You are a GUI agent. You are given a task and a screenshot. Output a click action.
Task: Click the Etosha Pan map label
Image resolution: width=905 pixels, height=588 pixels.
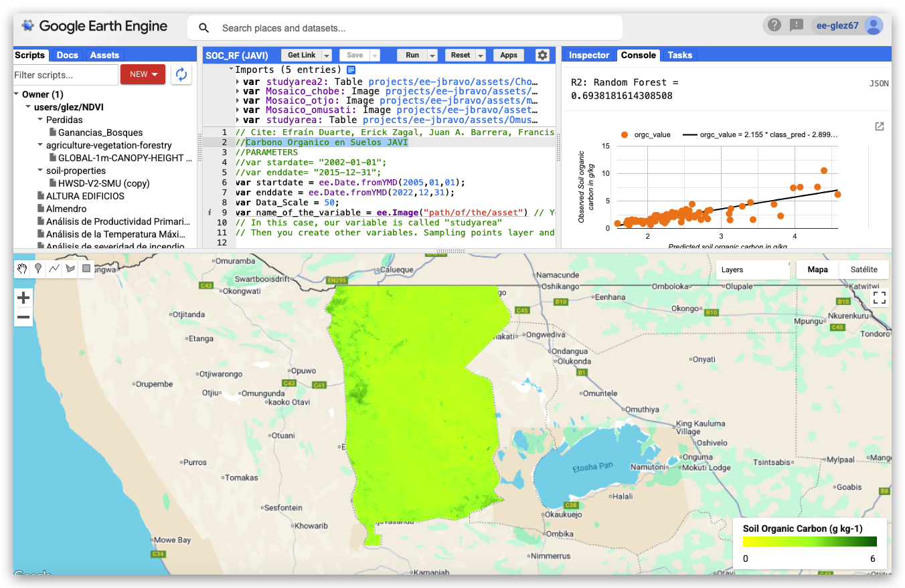point(592,466)
